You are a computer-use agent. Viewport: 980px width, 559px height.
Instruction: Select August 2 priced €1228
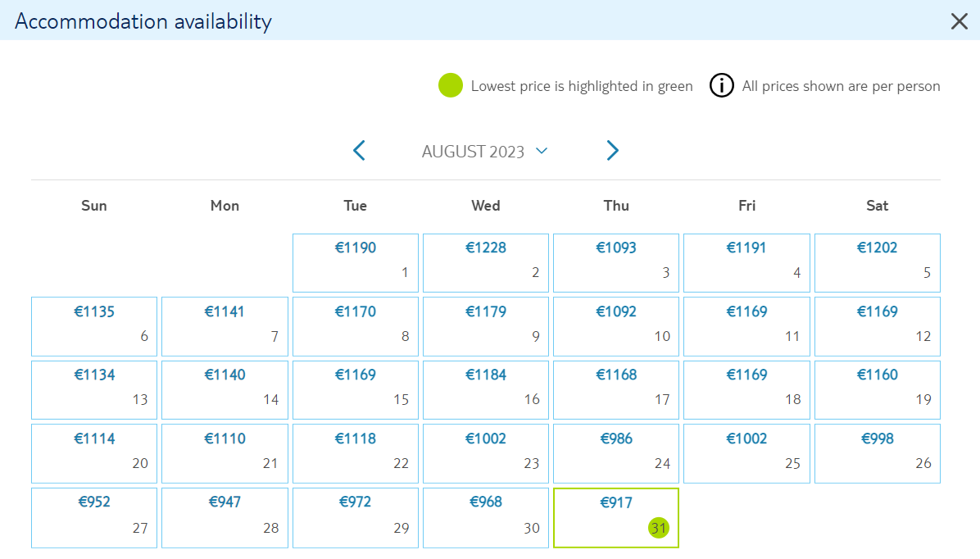tap(486, 262)
